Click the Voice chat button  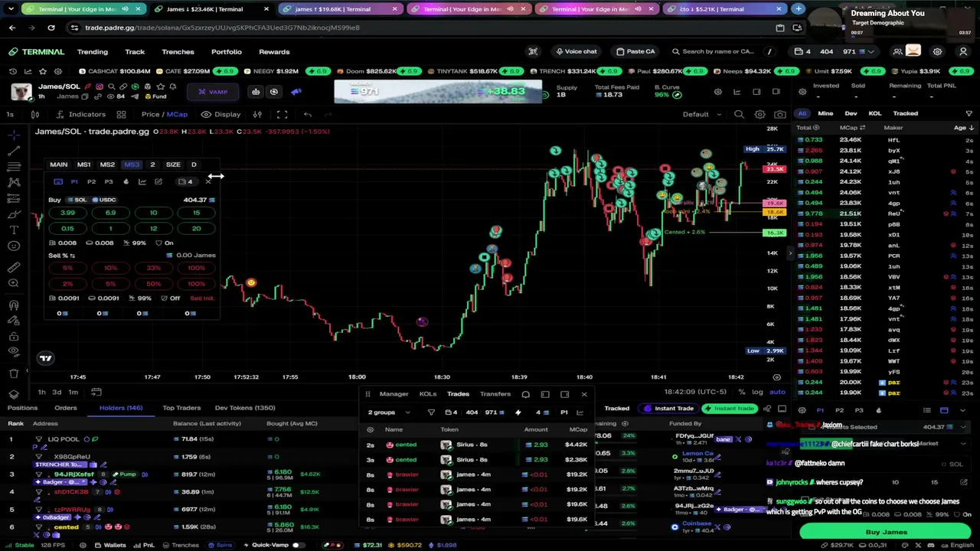coord(576,52)
